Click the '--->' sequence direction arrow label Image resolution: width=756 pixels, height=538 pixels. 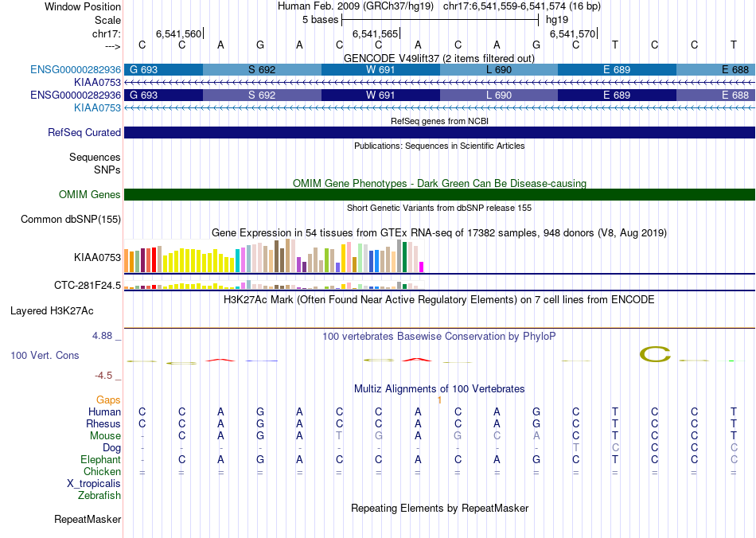(113, 46)
